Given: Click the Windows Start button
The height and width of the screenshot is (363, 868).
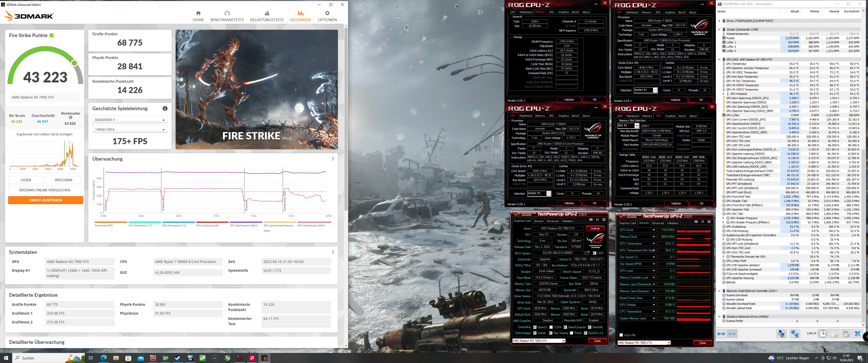Looking at the screenshot, I should click(6, 358).
